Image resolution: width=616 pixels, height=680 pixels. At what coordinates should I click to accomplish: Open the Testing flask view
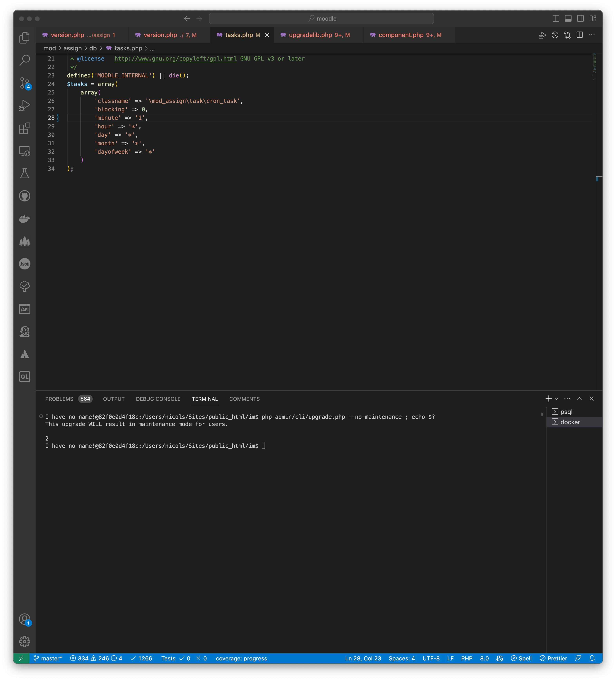click(x=25, y=173)
